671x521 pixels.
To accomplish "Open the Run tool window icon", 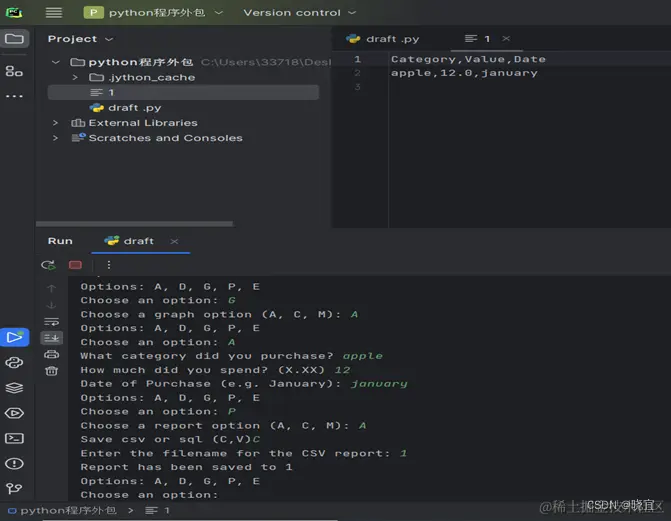I will point(15,337).
